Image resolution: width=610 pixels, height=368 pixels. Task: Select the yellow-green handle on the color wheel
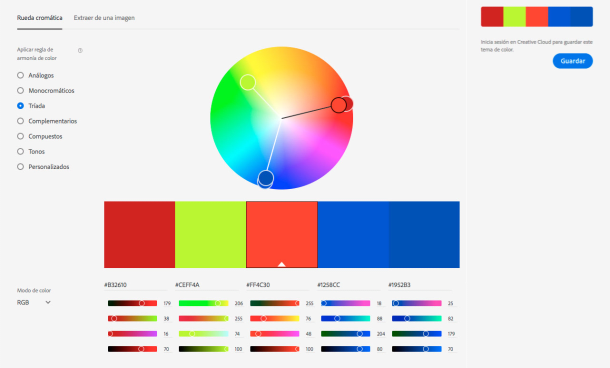[x=248, y=82]
